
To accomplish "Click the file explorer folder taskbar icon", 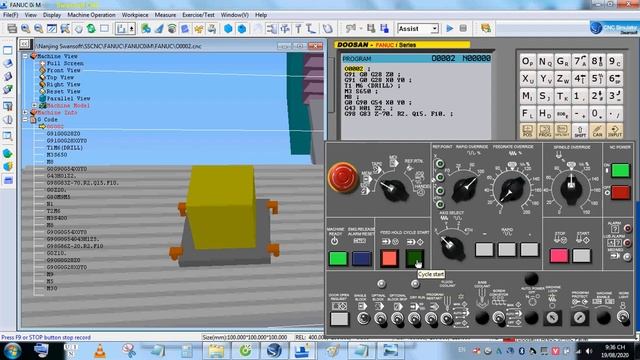I will [216, 351].
